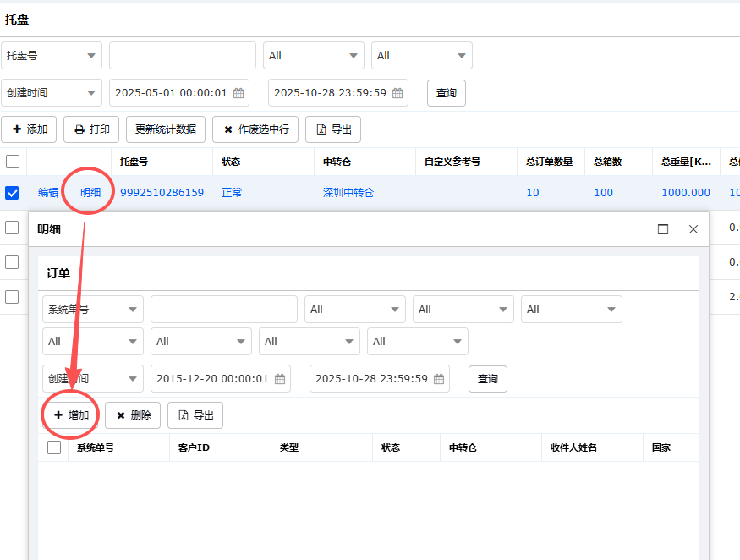The image size is (740, 560).
Task: Toggle select-all checkbox in pallet table header
Action: [13, 162]
